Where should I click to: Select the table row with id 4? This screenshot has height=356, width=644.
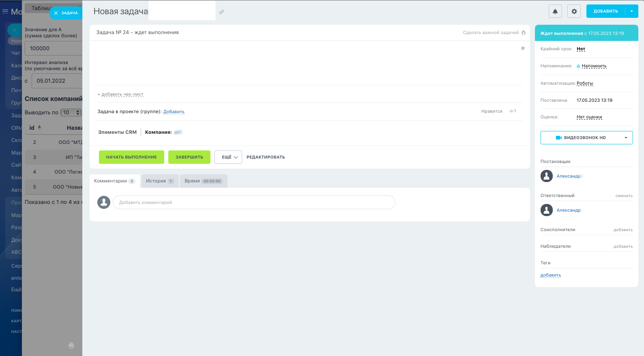pyautogui.click(x=54, y=172)
